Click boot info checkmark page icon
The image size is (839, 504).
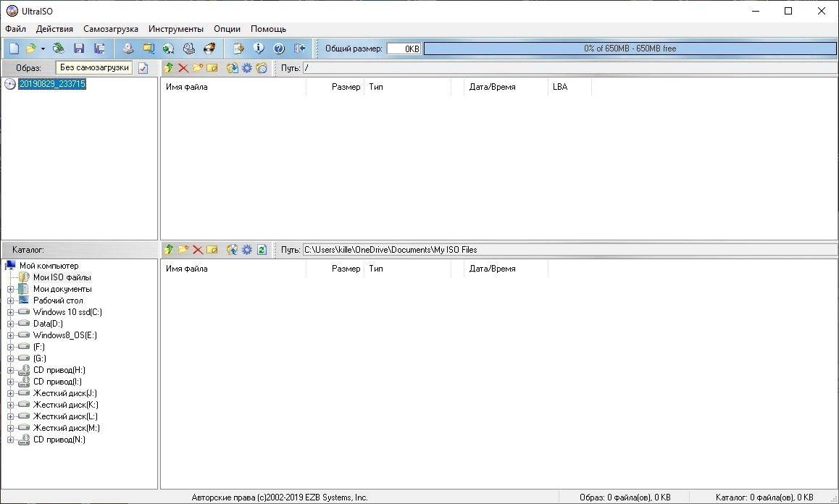point(143,68)
